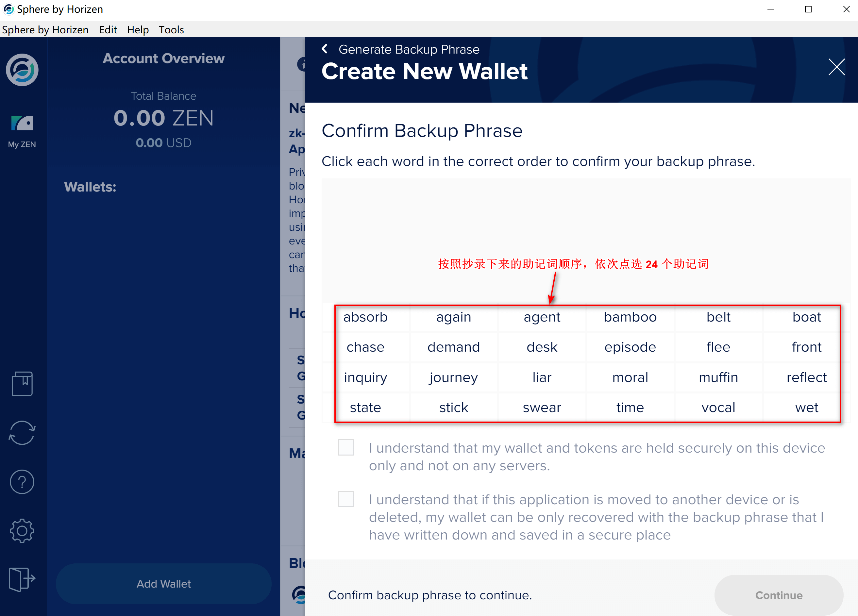Select word 'journey' in confirmation grid
The height and width of the screenshot is (616, 858).
454,377
